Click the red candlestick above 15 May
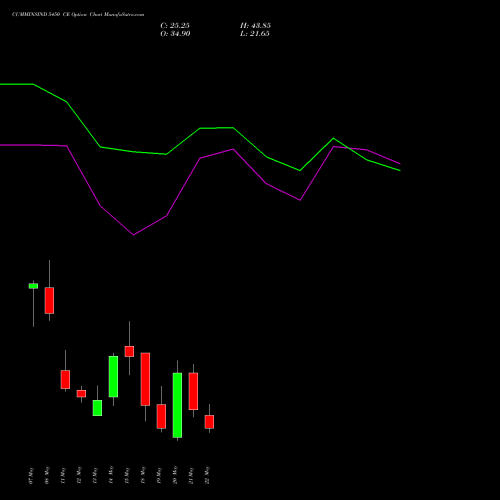This screenshot has height=500, width=500. (129, 351)
